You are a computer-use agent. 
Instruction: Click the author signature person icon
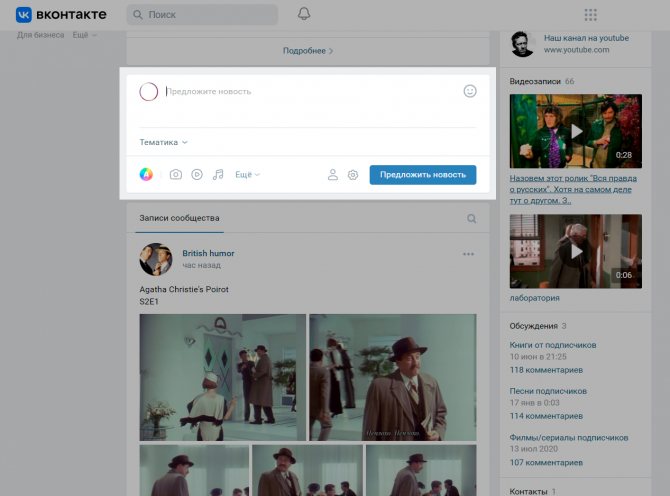coord(332,175)
